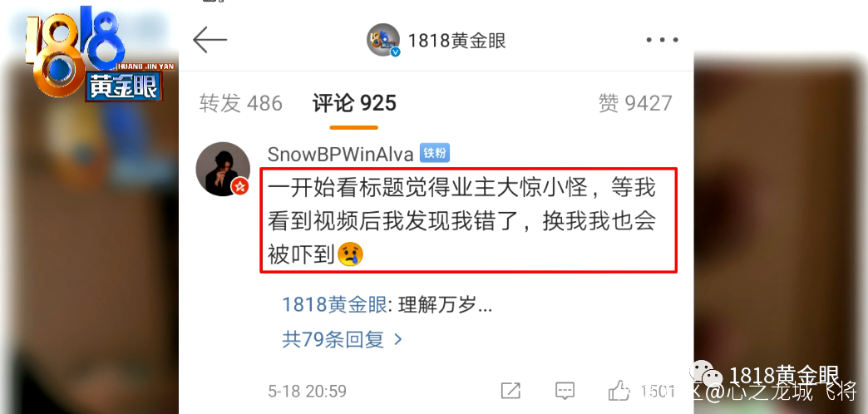Screen dimensions: 868x414
Task: Open the 赞 9427 likes tab
Action: (x=635, y=103)
